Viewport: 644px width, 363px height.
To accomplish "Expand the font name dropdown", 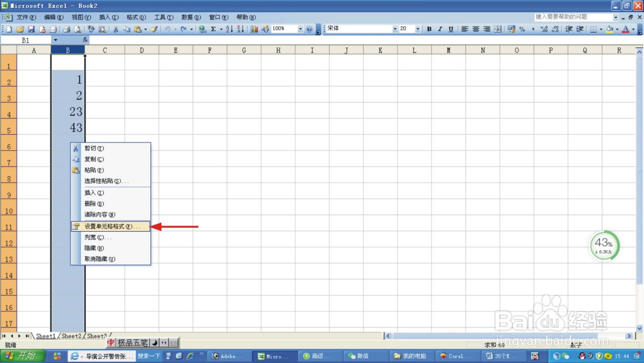I will coord(395,29).
